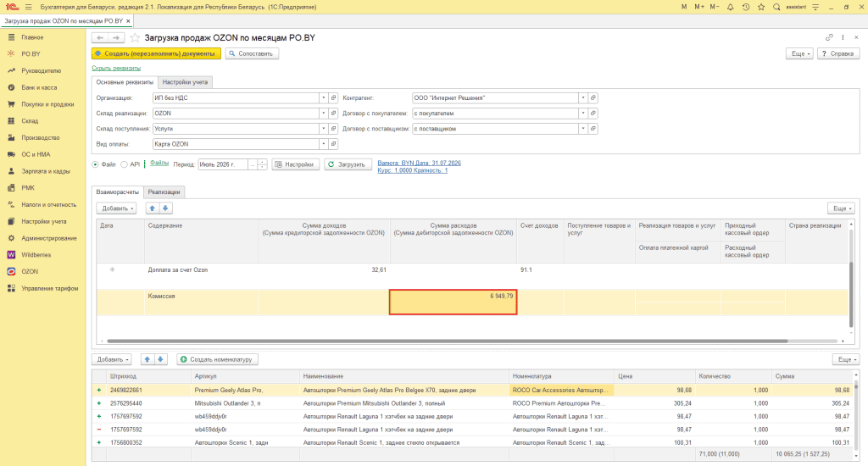Image resolution: width=868 pixels, height=466 pixels.
Task: Open Налоги и отчетность section icon
Action: (11, 204)
